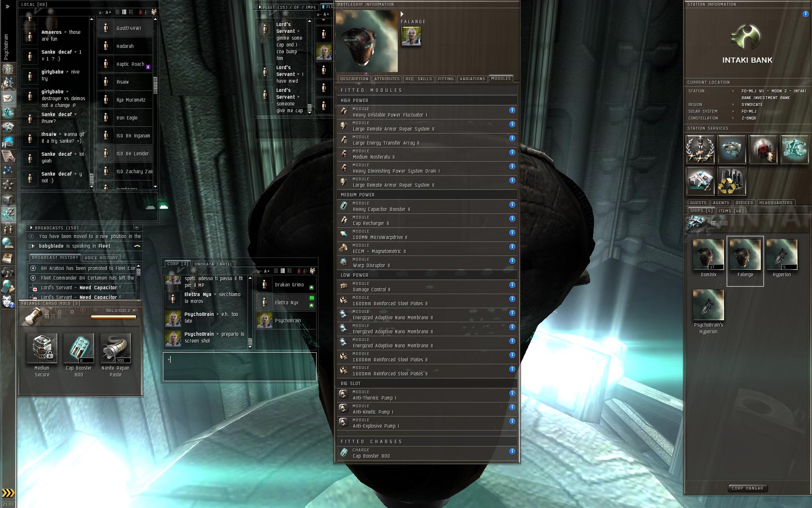Viewport: 812px width, 508px height.
Task: Switch to the Onorata Cartel chat tab
Action: pos(214,264)
